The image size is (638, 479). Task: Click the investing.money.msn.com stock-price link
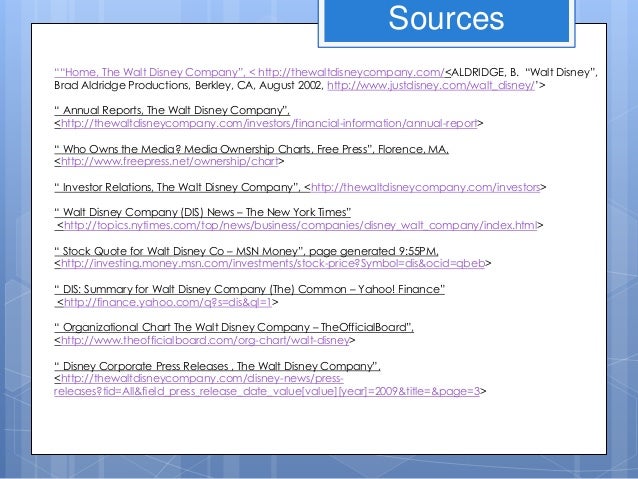pos(273,263)
